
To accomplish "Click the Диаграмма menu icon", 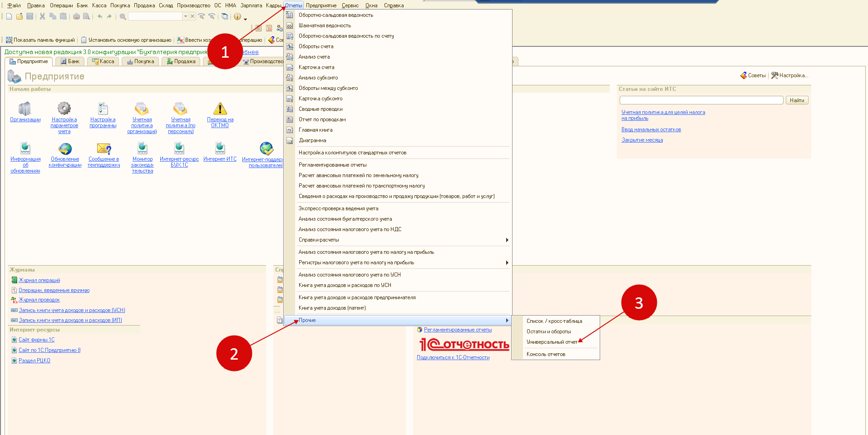I will pos(290,140).
